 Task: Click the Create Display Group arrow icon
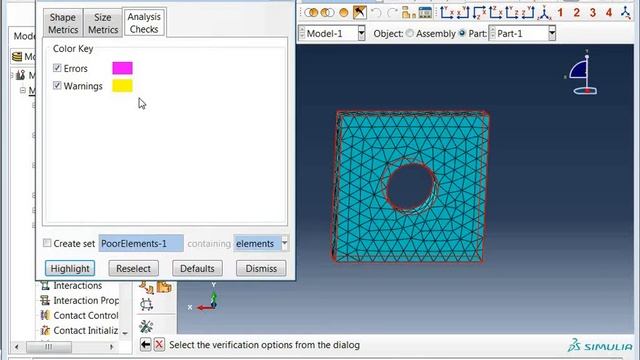click(x=360, y=12)
